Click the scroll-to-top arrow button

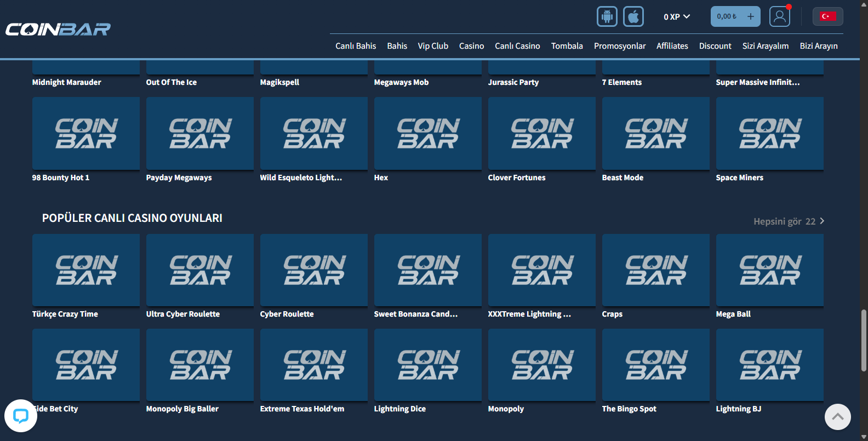(837, 416)
